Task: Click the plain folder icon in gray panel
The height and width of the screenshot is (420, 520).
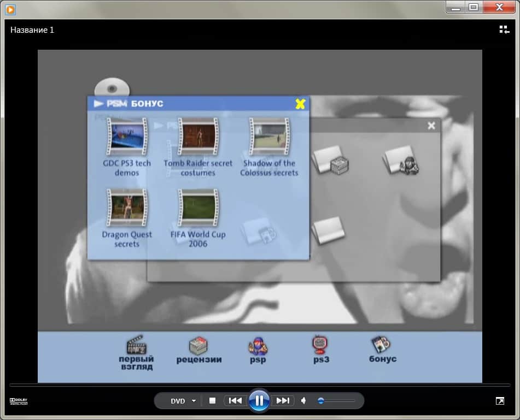Action: [x=328, y=230]
